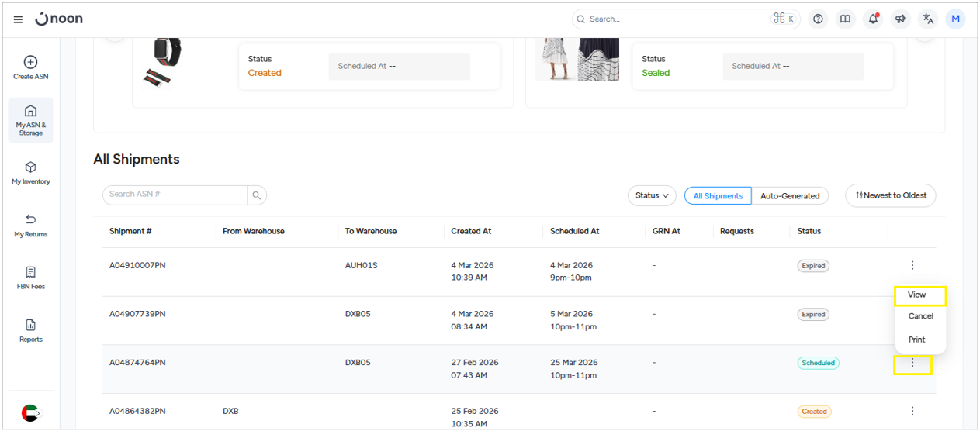Viewport: 980px width, 431px height.
Task: Click the Search ASN # input field
Action: coord(175,195)
